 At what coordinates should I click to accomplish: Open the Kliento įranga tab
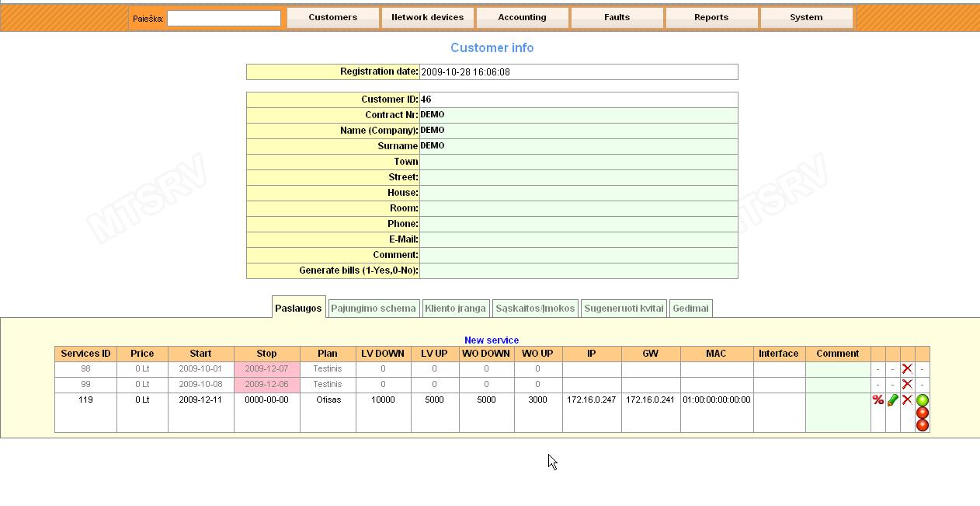[457, 308]
